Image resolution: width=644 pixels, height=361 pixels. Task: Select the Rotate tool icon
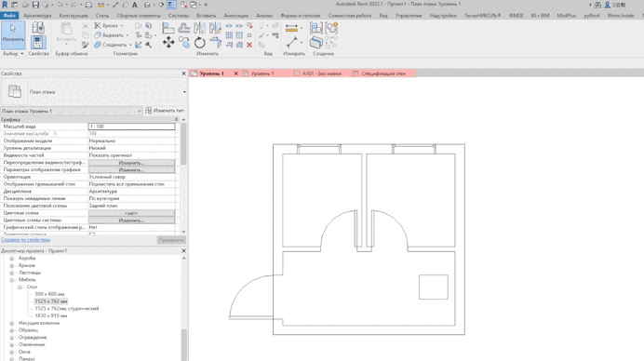coord(199,42)
